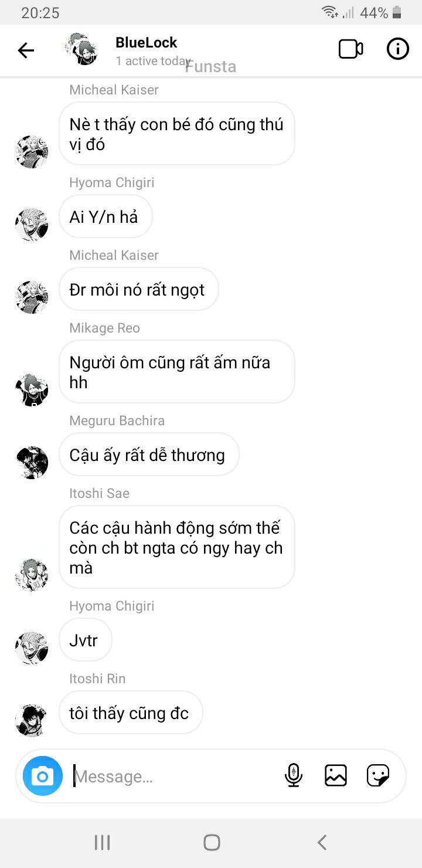Tap the Android home button
Viewport: 422px width, 868px height.
212,843
